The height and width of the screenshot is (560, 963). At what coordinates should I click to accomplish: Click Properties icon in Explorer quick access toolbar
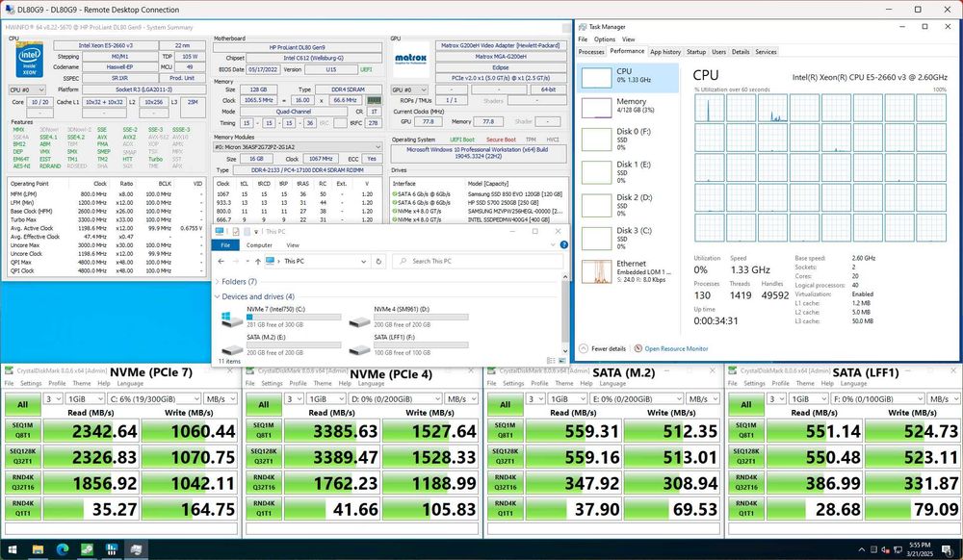tap(236, 231)
